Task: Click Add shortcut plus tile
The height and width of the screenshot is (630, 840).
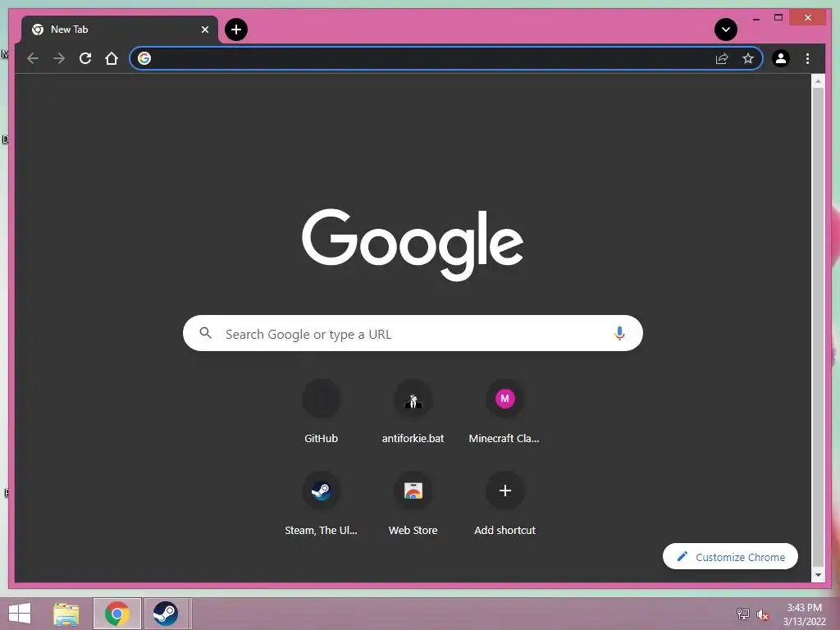Action: click(x=504, y=504)
